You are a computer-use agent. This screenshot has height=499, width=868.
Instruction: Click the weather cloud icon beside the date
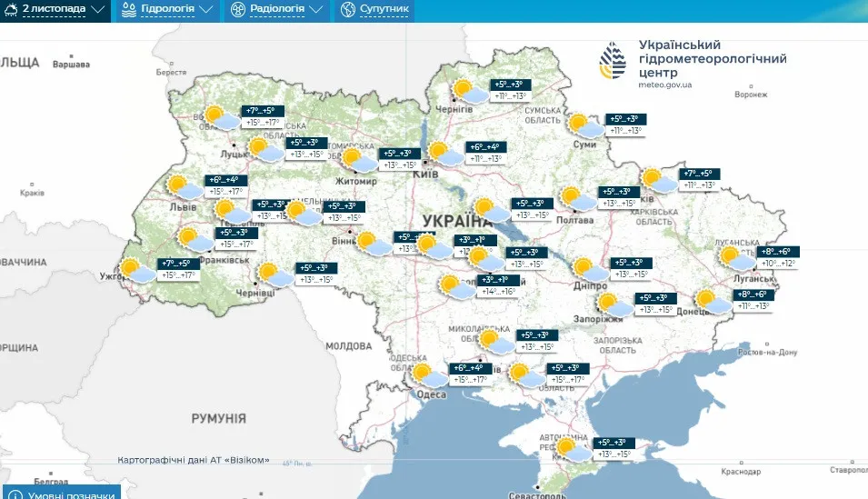click(9, 10)
